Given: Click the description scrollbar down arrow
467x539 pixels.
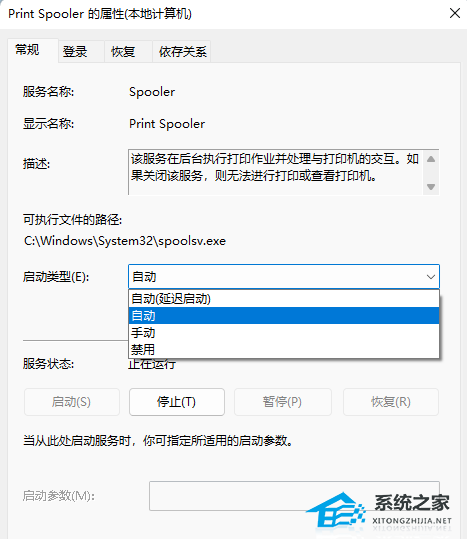Looking at the screenshot, I should 431,187.
